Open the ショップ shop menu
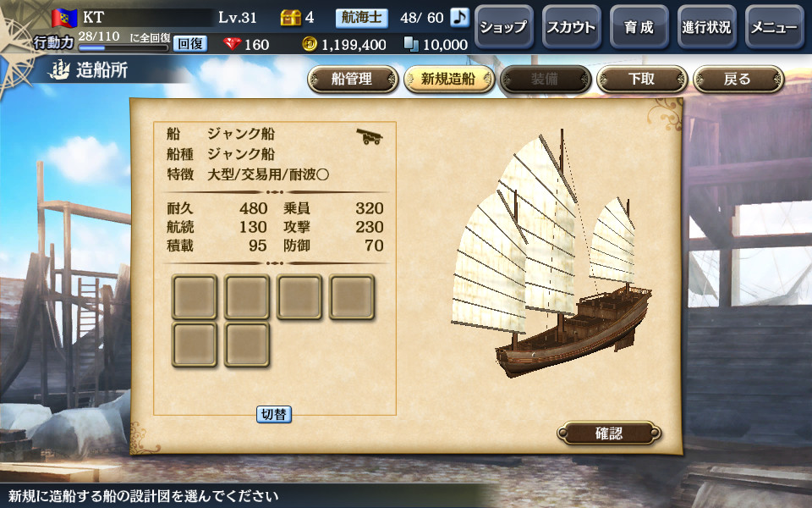The height and width of the screenshot is (508, 812). (x=504, y=27)
